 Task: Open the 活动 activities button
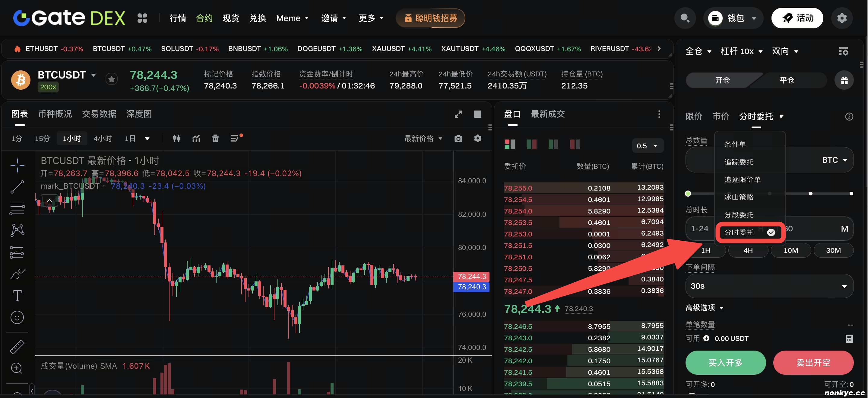pyautogui.click(x=797, y=18)
